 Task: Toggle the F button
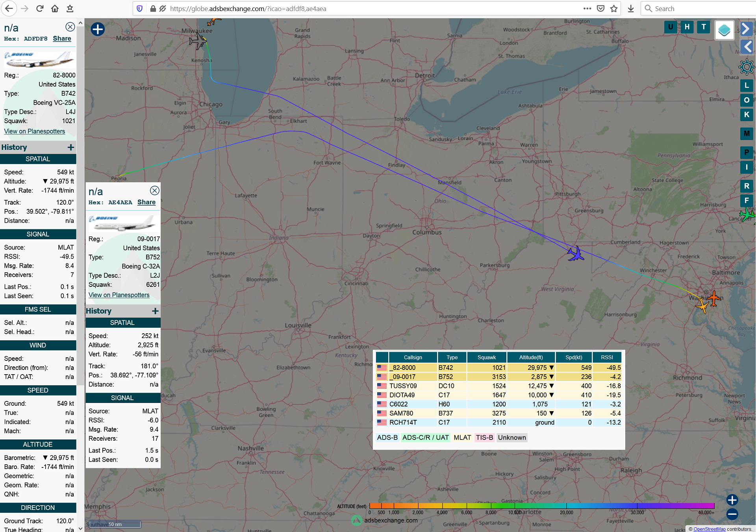pyautogui.click(x=747, y=200)
